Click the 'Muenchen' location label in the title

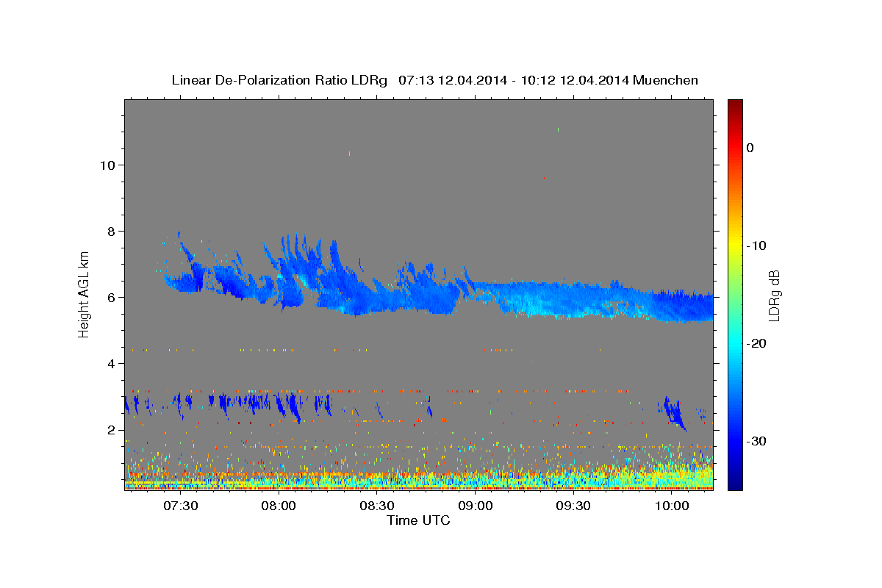pos(667,80)
